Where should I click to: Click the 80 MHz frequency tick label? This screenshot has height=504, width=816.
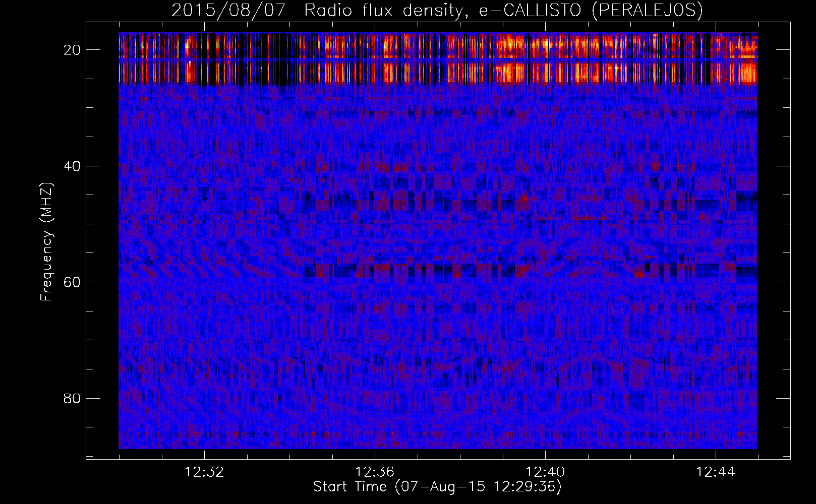[72, 398]
